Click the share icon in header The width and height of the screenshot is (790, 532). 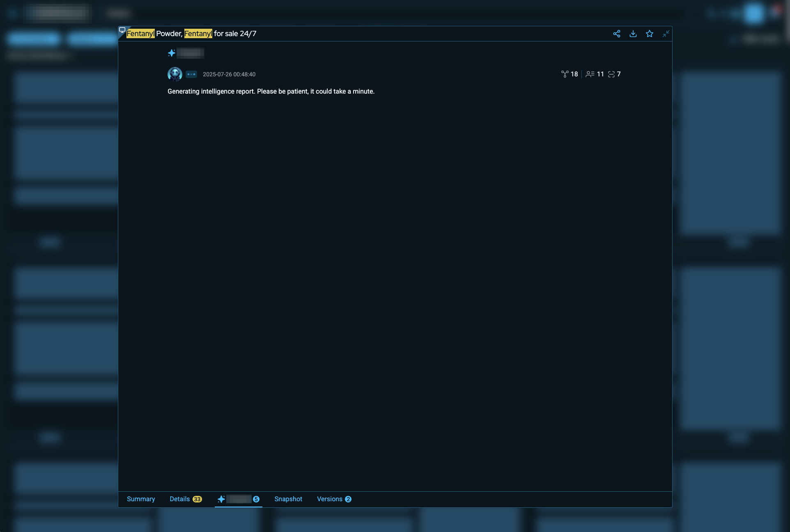616,34
